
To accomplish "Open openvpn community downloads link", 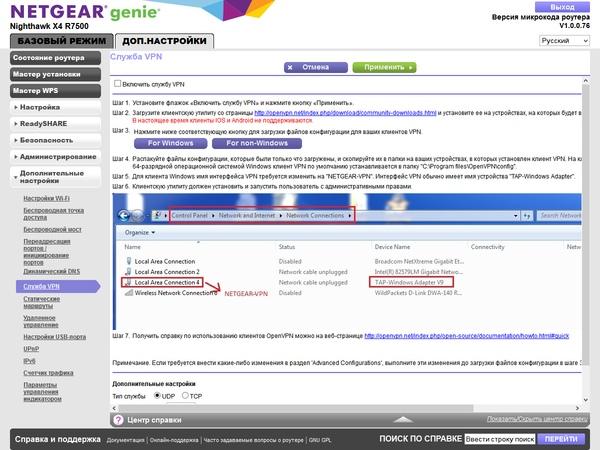I will click(345, 113).
